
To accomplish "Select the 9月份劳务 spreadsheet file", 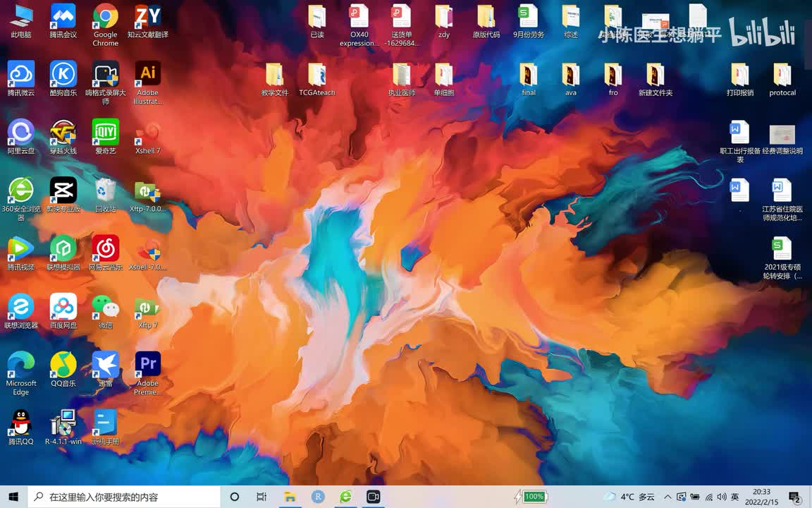I will tap(529, 20).
